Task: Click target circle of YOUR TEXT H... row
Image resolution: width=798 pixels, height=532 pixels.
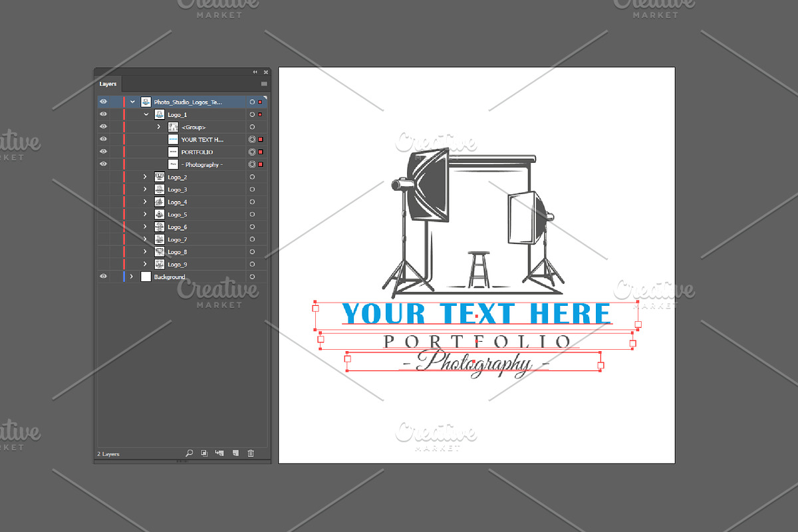Action: [252, 140]
